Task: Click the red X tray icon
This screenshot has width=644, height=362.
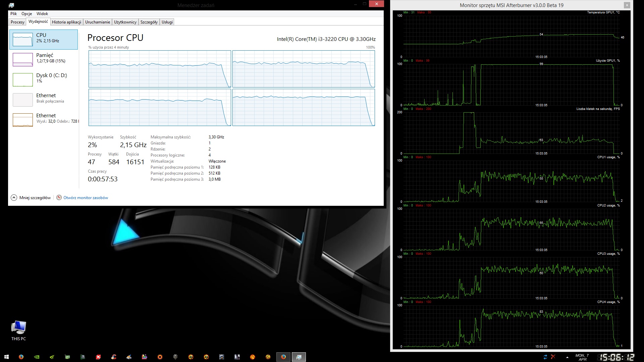Action: tap(553, 357)
